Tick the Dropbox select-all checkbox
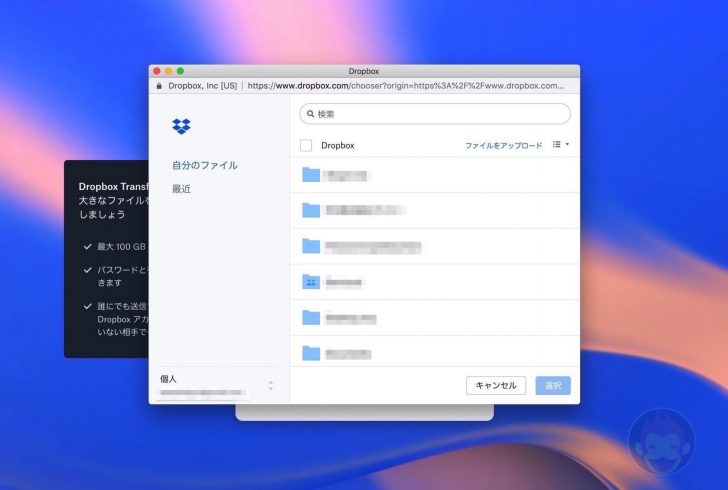 tap(306, 145)
